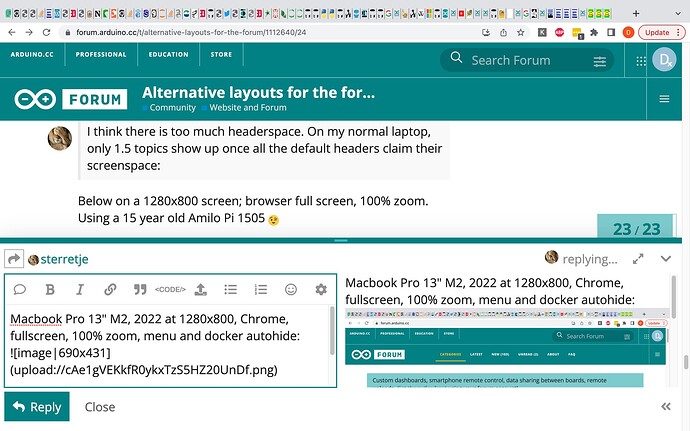This screenshot has height=431, width=690.
Task: Toggle the browser side panel
Action: tap(611, 32)
